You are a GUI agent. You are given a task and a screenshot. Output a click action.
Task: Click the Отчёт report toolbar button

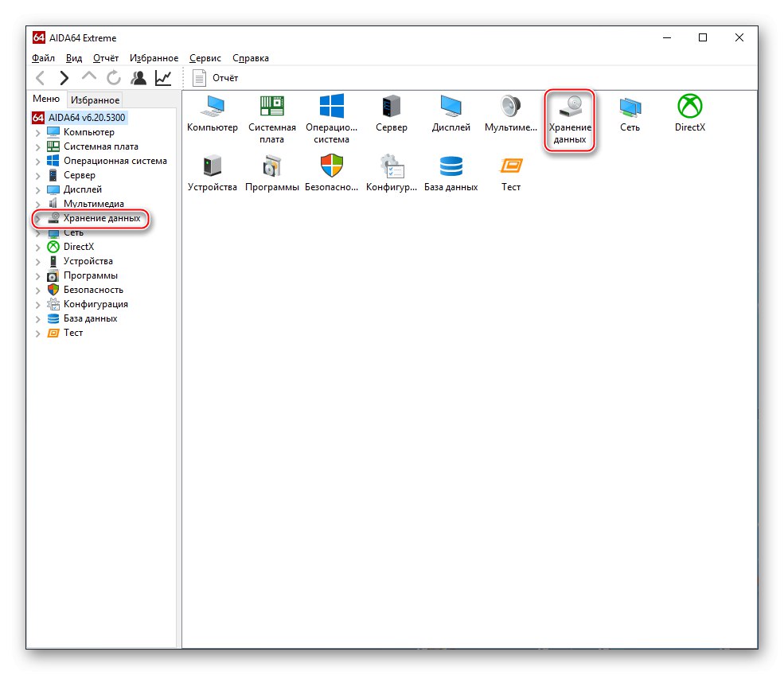(216, 78)
